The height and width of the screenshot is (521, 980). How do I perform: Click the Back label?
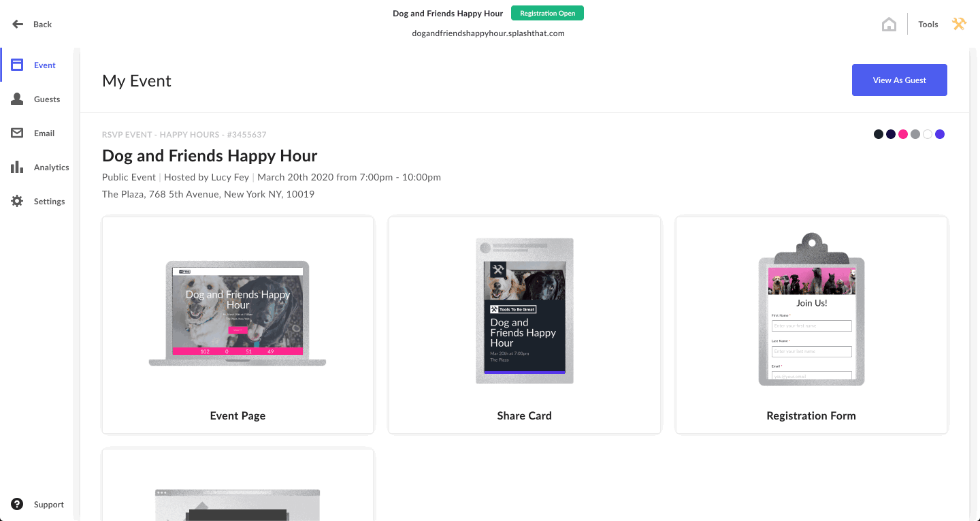[43, 25]
